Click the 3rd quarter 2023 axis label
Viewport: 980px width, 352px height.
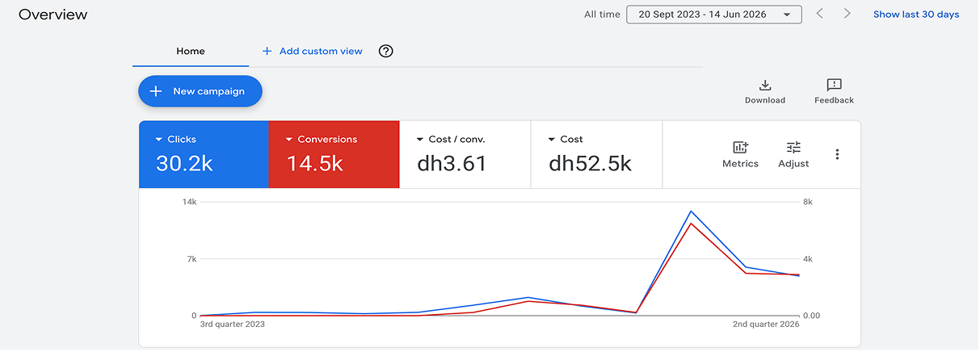click(233, 325)
